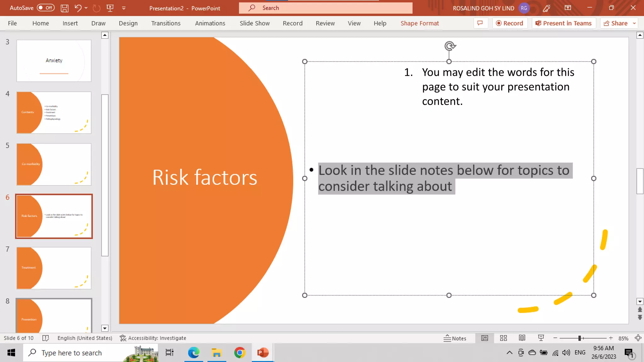
Task: Open Customize Quick Access Toolbar dropdown
Action: point(124,8)
